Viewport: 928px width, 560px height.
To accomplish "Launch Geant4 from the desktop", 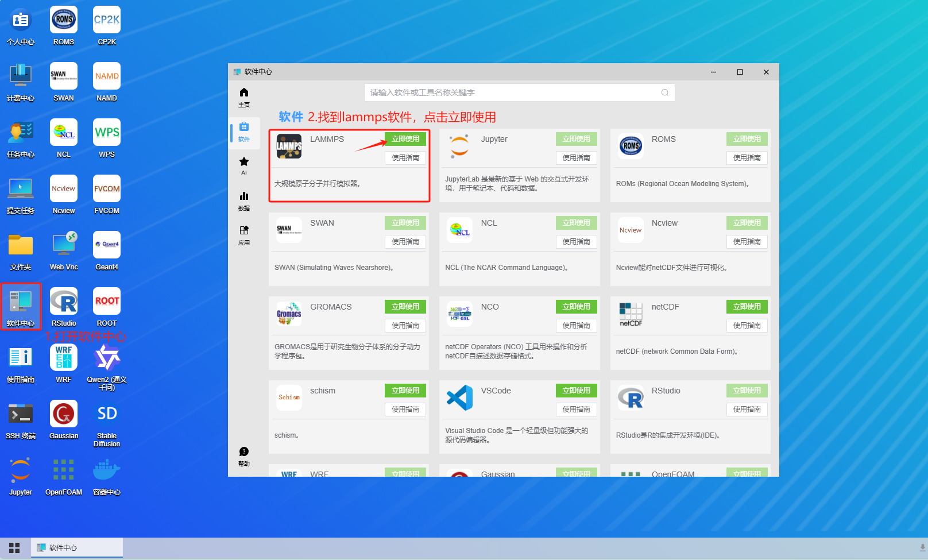I will point(107,252).
